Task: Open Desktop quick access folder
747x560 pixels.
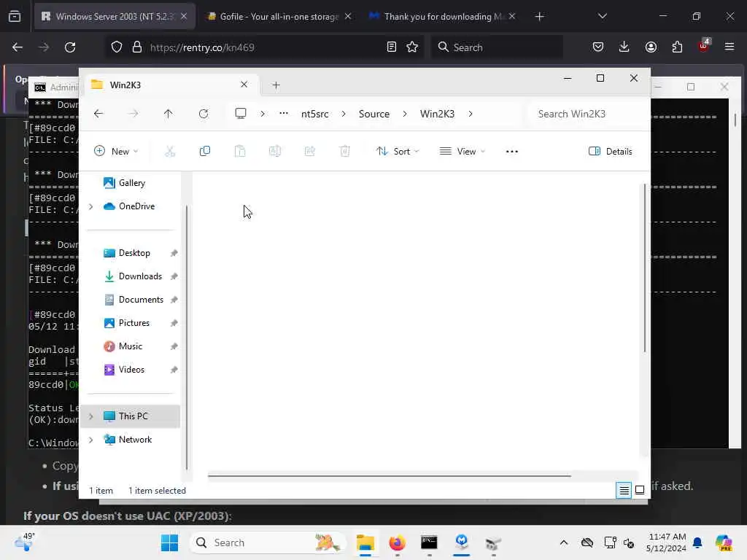Action: point(133,253)
